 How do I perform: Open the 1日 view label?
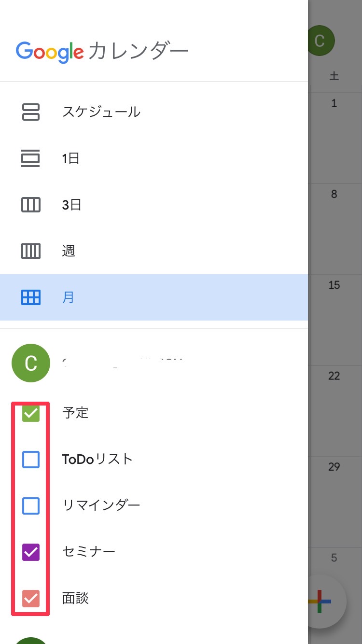click(x=71, y=158)
